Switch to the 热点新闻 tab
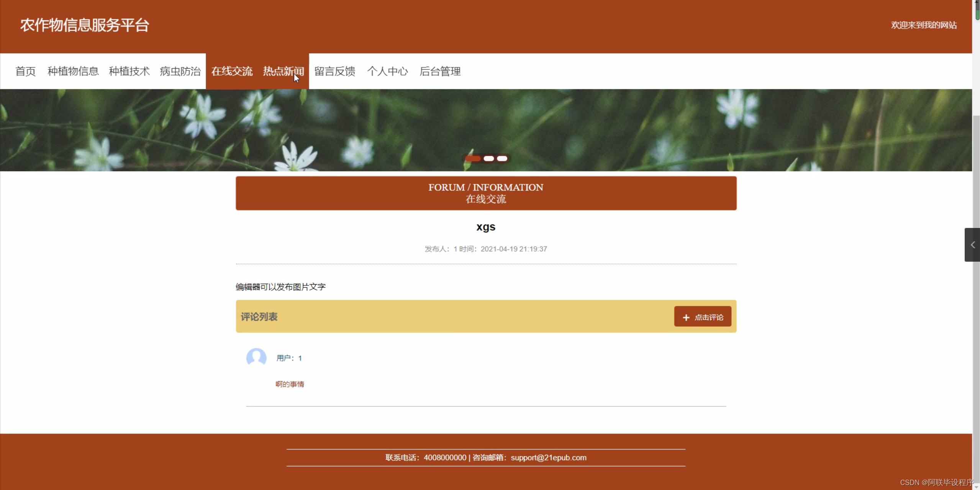This screenshot has height=490, width=980. [x=283, y=71]
